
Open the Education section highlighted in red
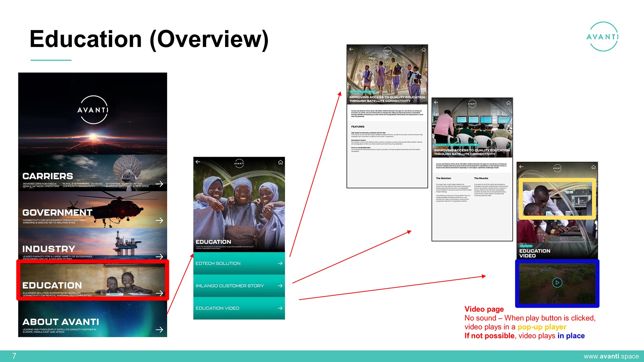93,281
